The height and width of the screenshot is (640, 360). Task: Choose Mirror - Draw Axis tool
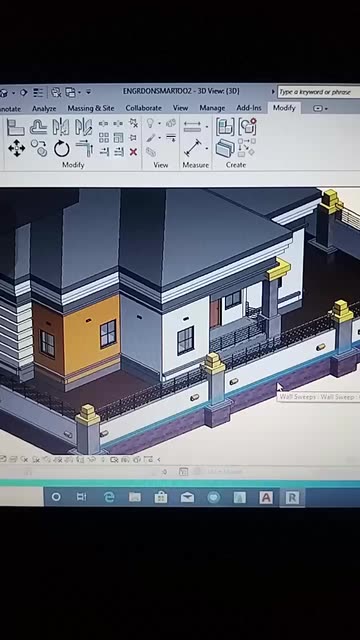84,127
